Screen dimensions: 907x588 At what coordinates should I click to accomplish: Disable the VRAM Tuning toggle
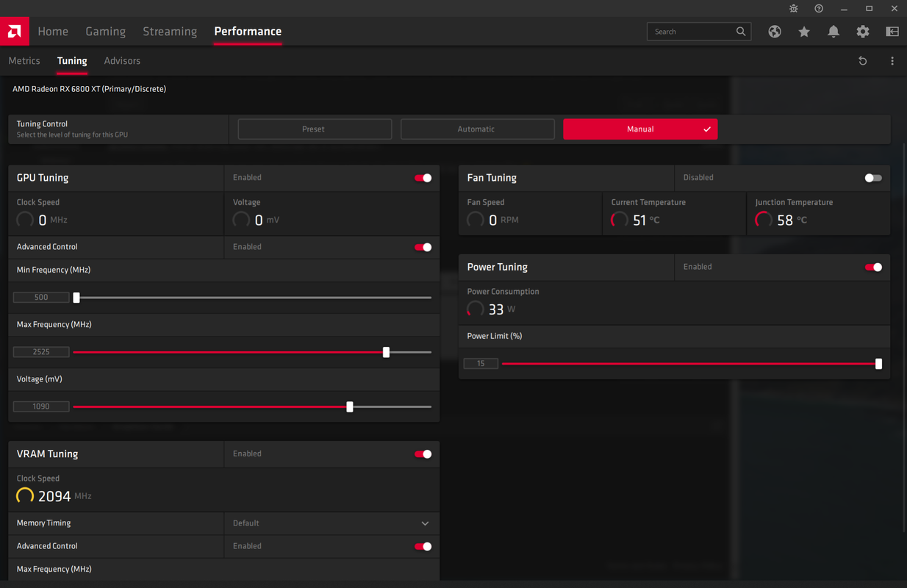coord(423,454)
